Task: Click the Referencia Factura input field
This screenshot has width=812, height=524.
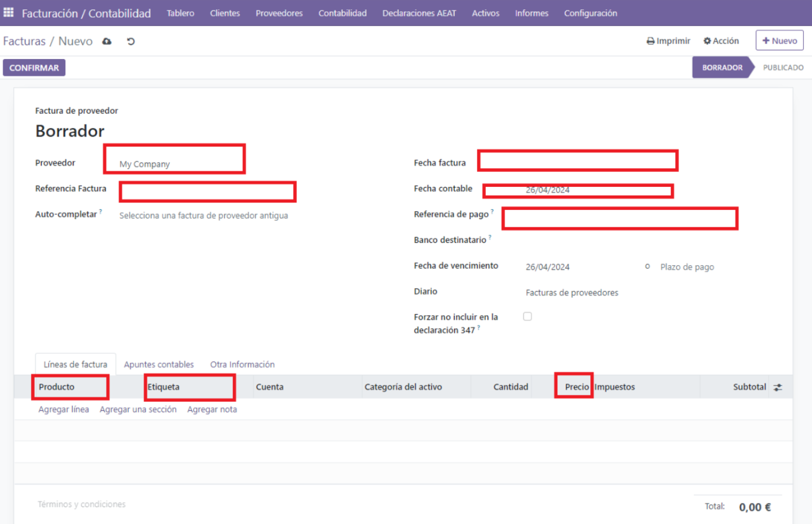Action: [208, 192]
